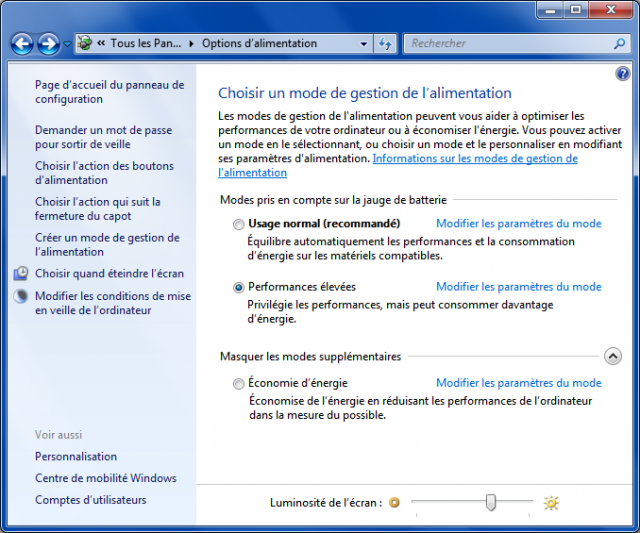
Task: Open 'Demander un mot de passe pour sortir de veille'
Action: (103, 137)
